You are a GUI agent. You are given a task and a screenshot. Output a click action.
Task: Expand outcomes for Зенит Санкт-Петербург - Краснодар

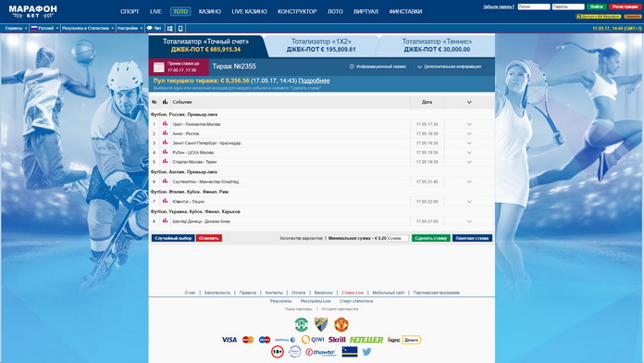tap(469, 143)
